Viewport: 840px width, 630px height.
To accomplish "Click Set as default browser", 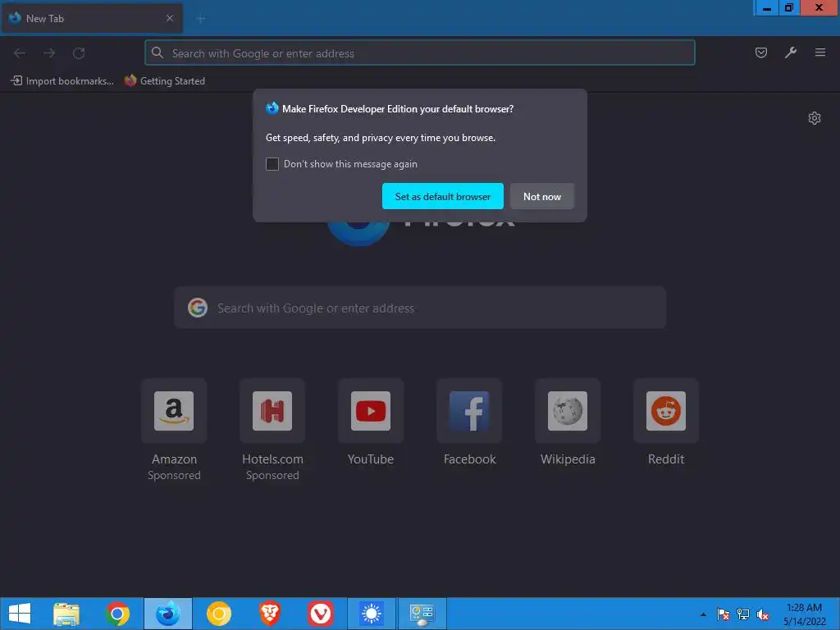I will 442,196.
